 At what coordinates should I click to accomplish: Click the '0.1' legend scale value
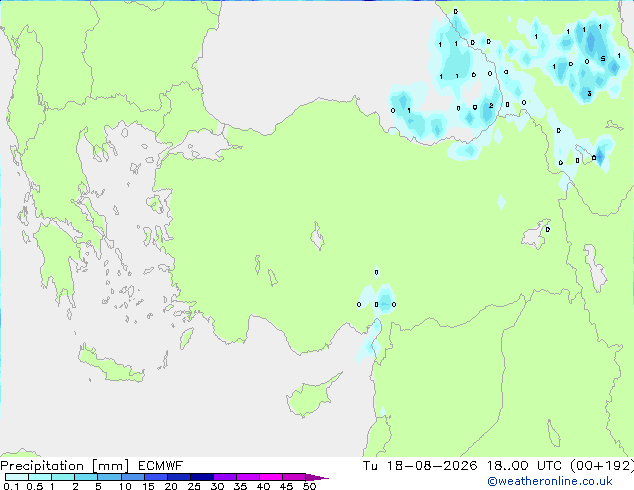click(11, 486)
